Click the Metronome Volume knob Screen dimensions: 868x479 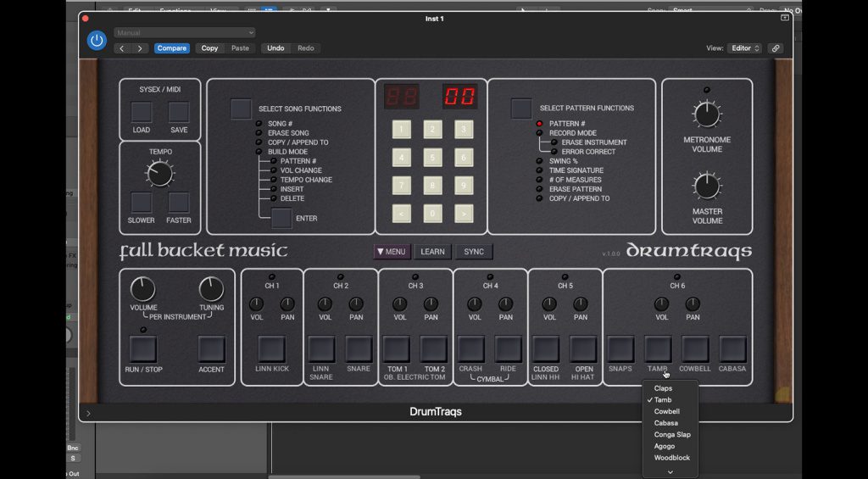pyautogui.click(x=707, y=114)
